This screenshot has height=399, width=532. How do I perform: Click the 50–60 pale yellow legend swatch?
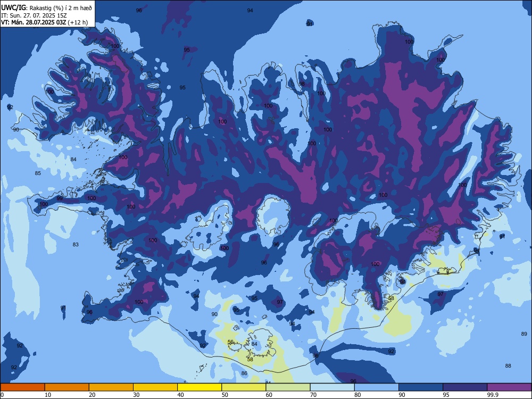coord(244,387)
